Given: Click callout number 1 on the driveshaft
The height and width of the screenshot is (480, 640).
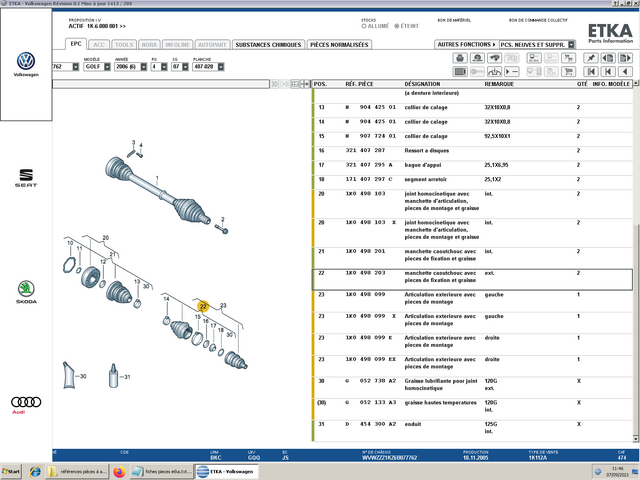Looking at the screenshot, I should coord(157,178).
